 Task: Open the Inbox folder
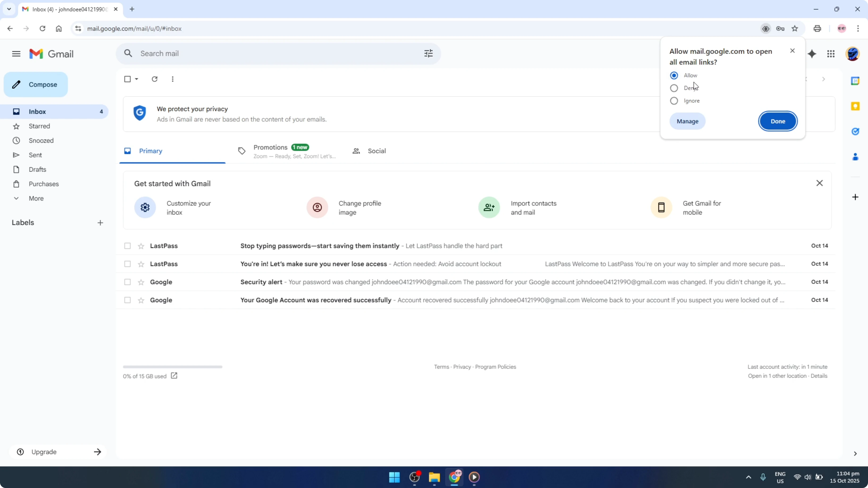(54, 112)
